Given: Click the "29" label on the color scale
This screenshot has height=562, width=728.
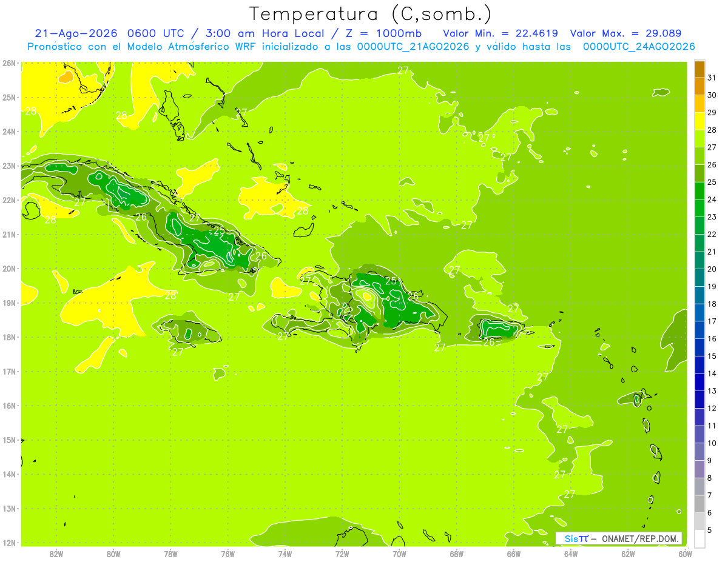Looking at the screenshot, I should [712, 113].
